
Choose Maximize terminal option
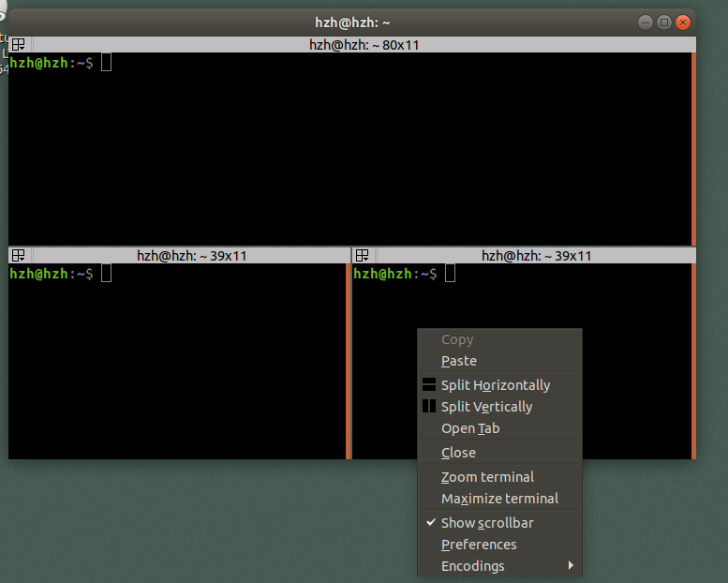point(499,499)
